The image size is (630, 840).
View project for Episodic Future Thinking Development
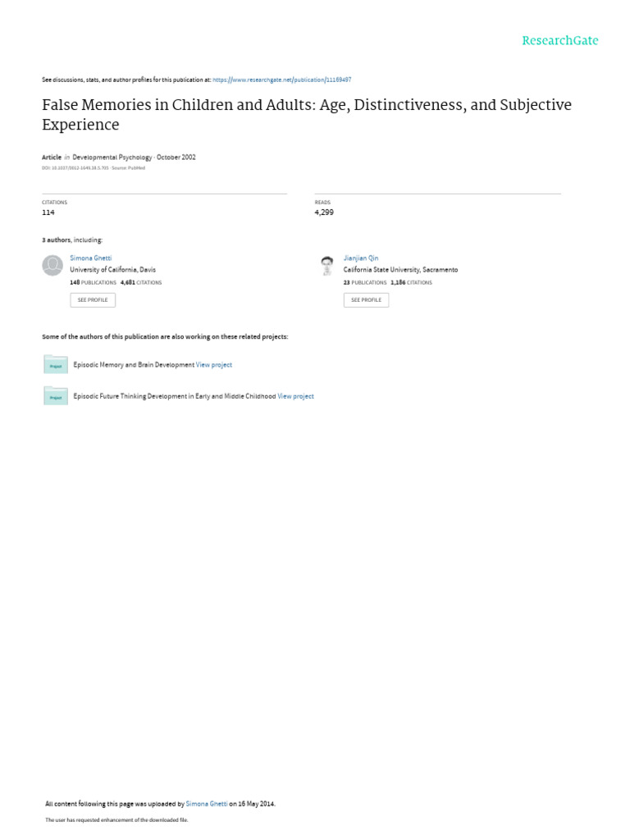(x=295, y=396)
